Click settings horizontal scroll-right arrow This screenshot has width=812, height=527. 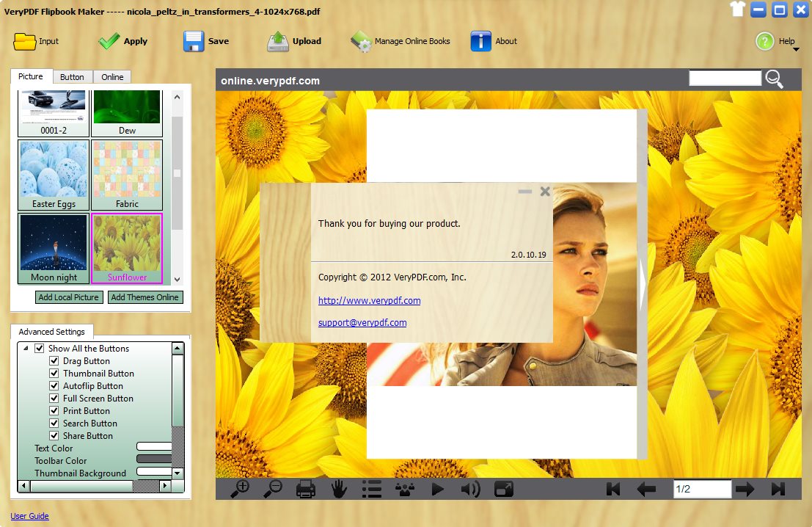tap(165, 486)
